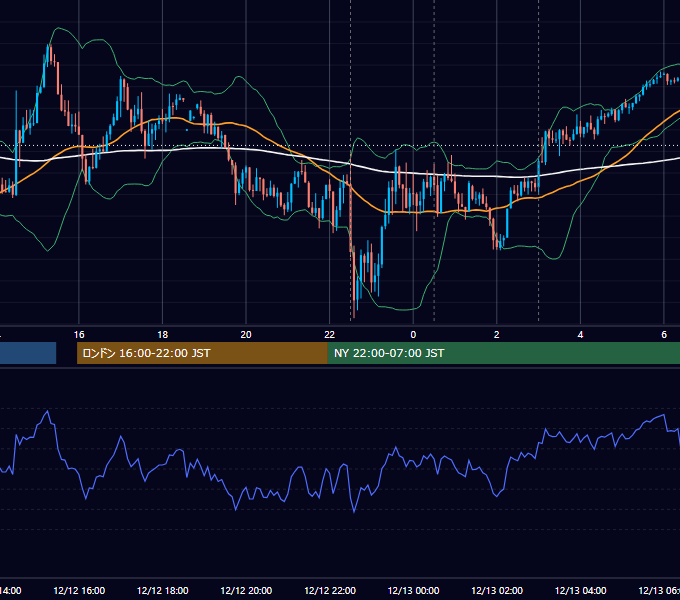680x600 pixels.
Task: Click the 12/13 00:00 date label
Action: pos(413,590)
